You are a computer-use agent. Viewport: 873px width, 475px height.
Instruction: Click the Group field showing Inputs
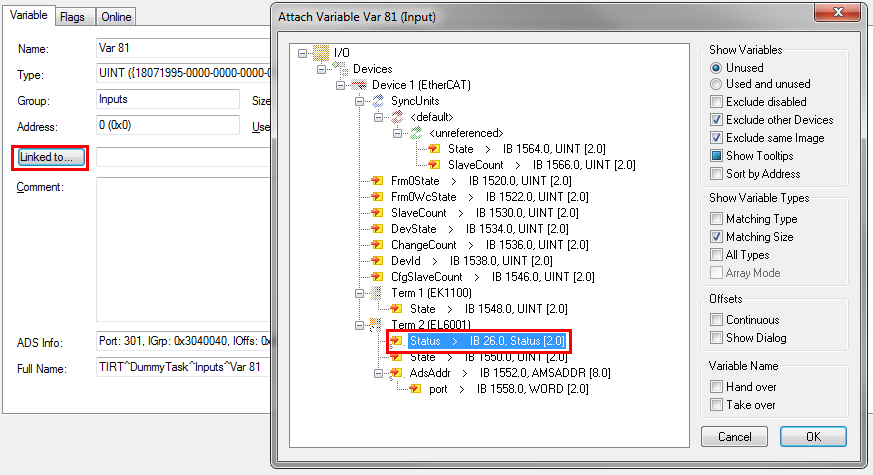click(x=168, y=99)
